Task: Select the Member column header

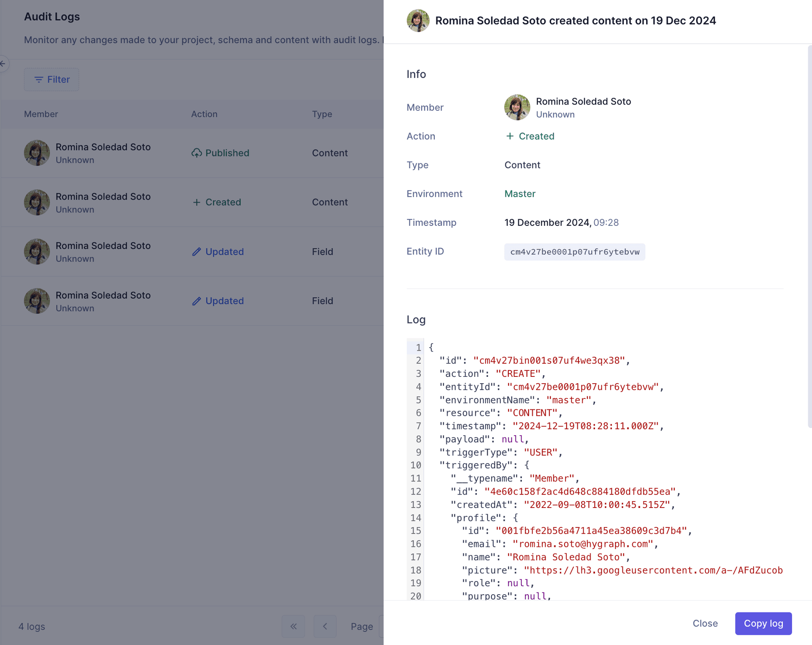Action: coord(41,114)
